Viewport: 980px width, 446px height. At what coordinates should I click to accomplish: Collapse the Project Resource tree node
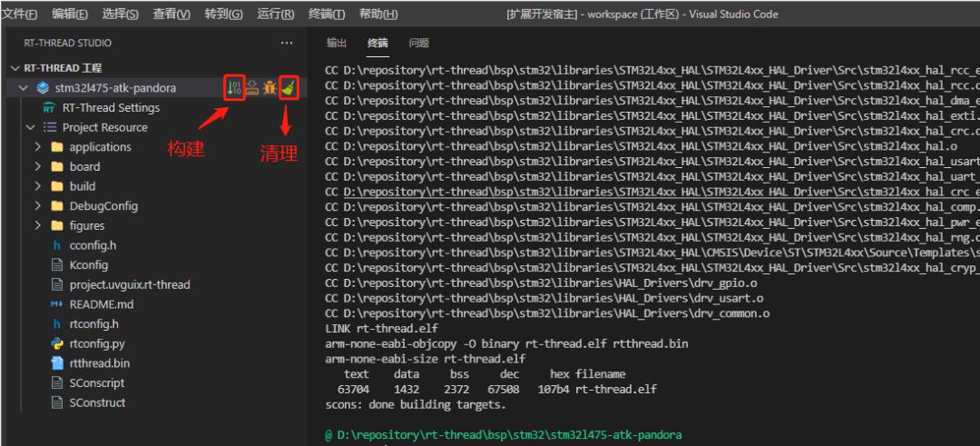click(x=30, y=127)
